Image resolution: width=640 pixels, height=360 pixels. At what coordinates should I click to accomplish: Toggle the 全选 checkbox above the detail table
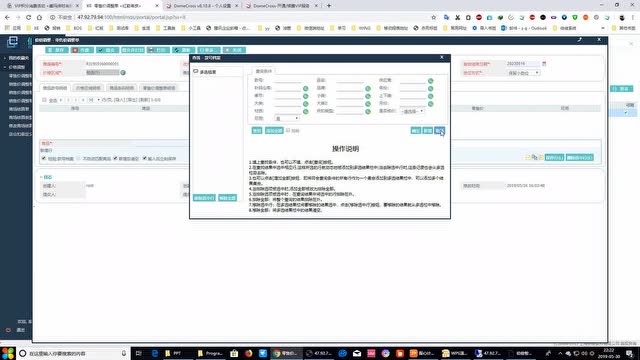coord(44,100)
